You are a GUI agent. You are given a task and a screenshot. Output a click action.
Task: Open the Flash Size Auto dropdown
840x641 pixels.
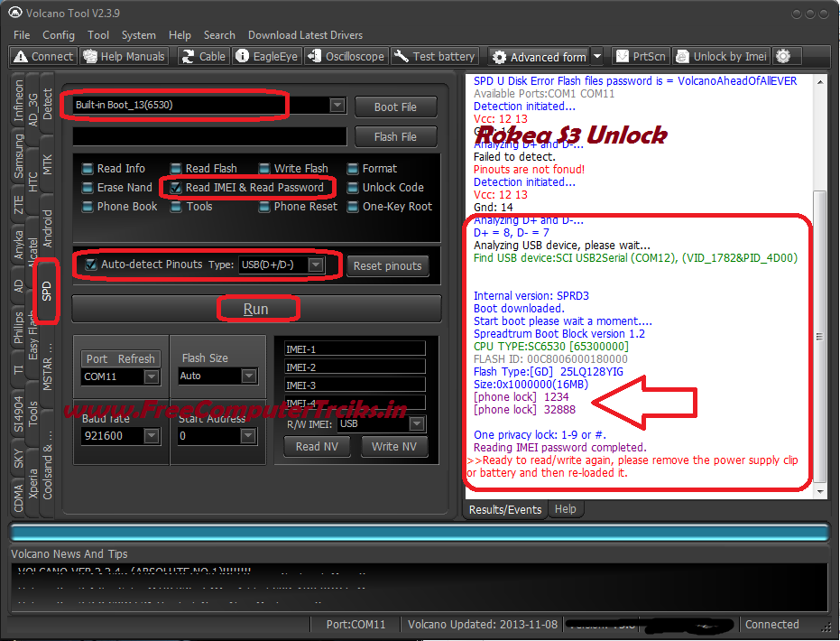point(249,376)
